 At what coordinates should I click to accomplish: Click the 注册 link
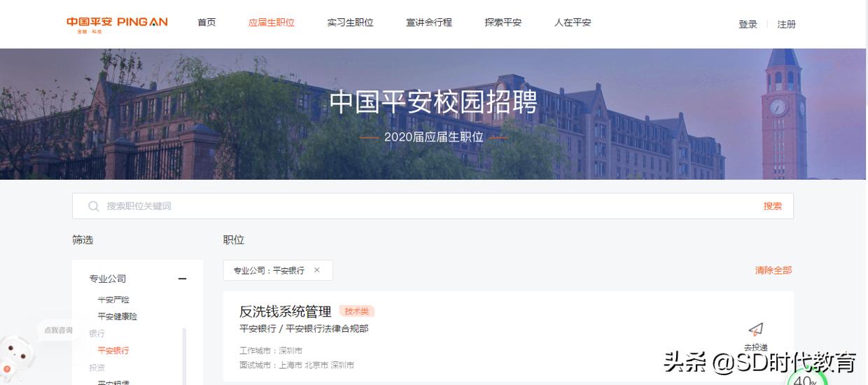(787, 24)
